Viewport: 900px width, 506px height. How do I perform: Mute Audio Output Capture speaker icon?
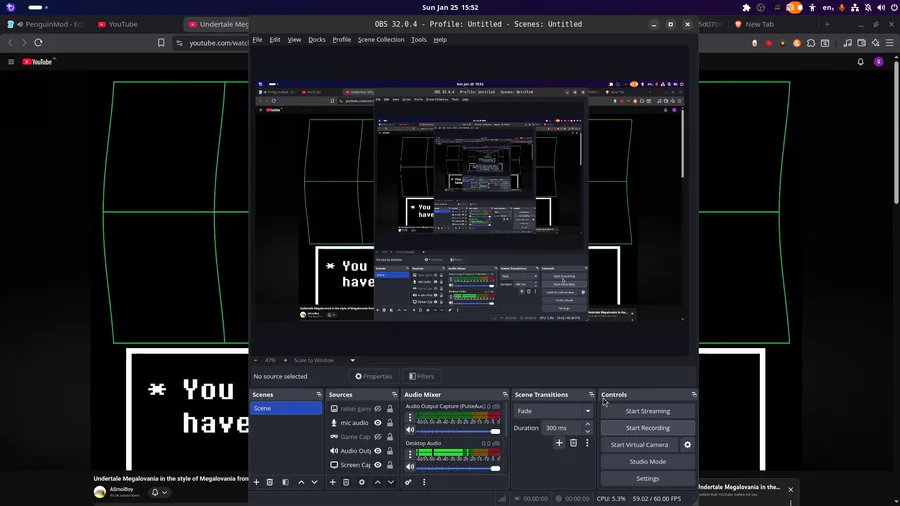pos(410,430)
